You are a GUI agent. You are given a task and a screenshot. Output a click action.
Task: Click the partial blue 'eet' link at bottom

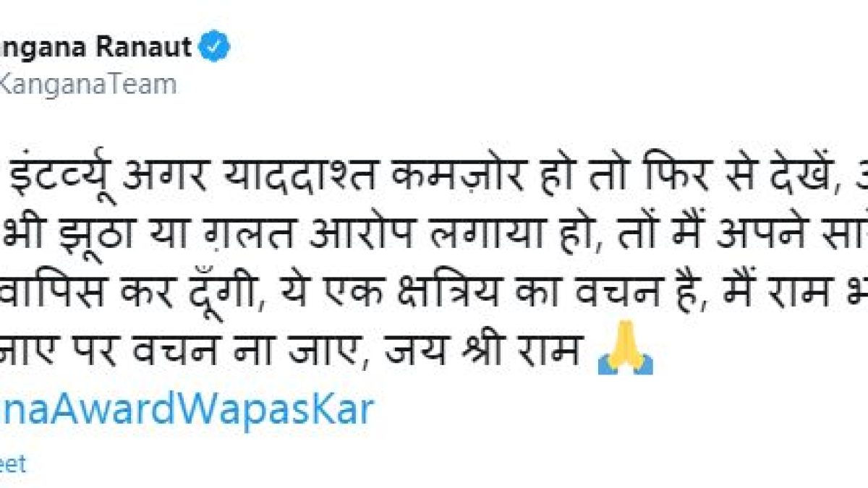[x=12, y=464]
